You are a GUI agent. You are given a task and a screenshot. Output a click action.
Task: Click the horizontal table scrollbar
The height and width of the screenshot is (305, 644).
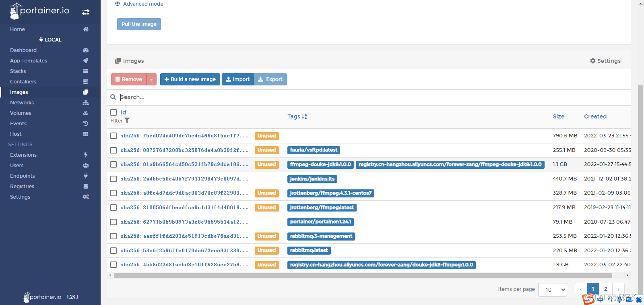[x=363, y=276]
